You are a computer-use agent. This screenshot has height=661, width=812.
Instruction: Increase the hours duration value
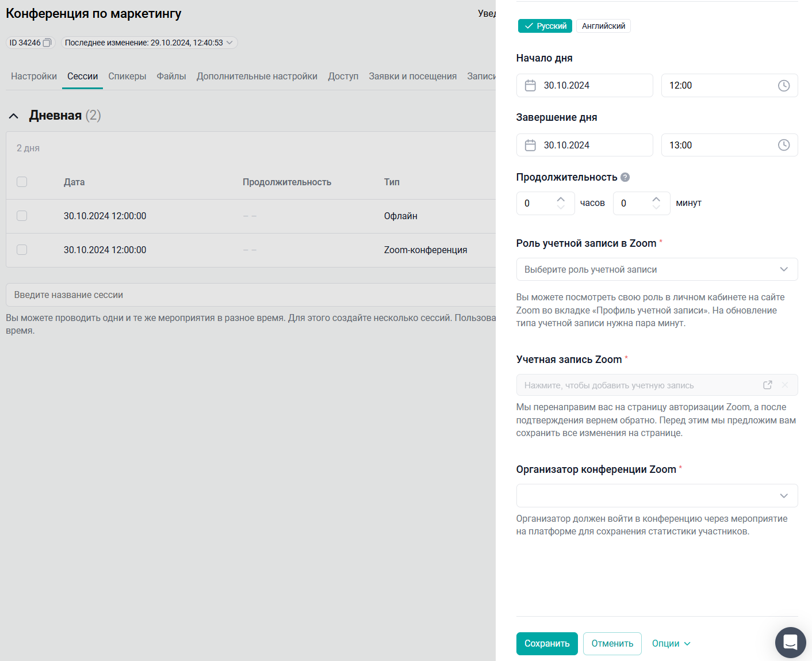tap(561, 199)
